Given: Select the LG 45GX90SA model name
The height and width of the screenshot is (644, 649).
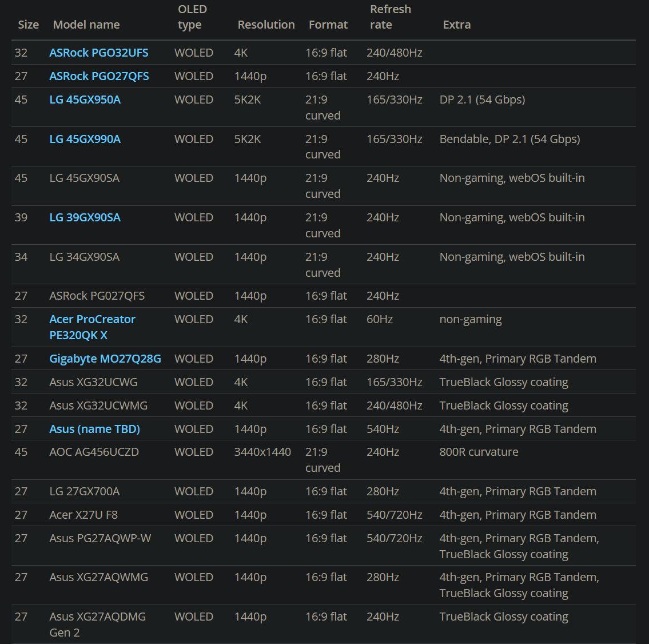Looking at the screenshot, I should pos(85,178).
